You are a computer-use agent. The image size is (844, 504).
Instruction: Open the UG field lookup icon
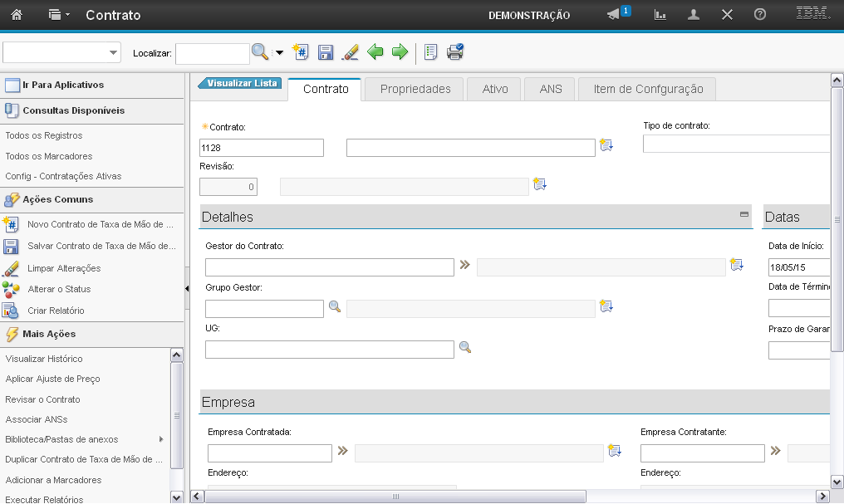pos(465,347)
